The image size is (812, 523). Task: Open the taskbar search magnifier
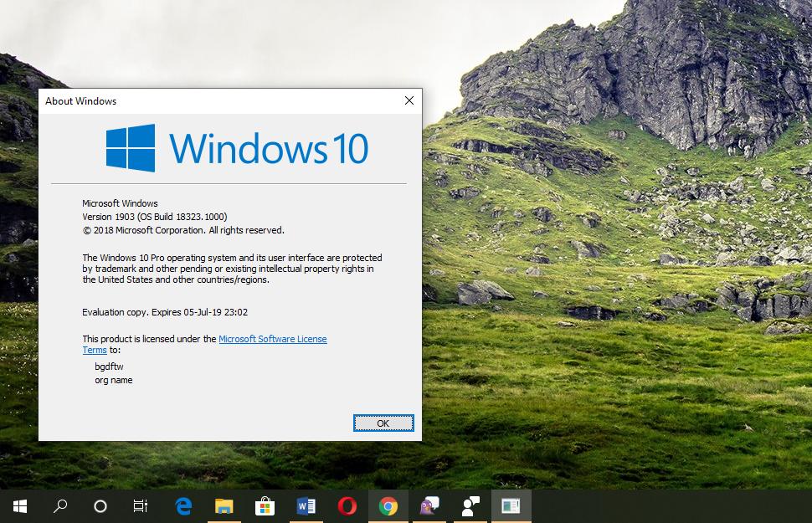tap(60, 506)
